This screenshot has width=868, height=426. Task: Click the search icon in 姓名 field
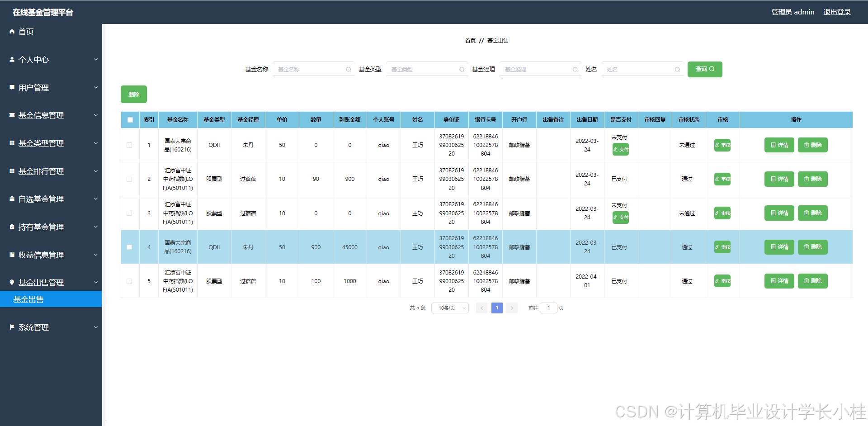click(x=677, y=69)
